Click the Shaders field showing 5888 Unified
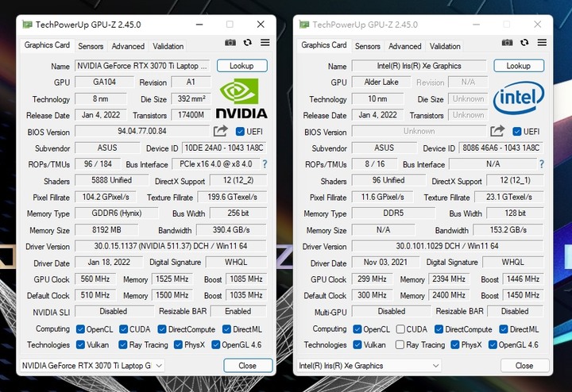This screenshot has height=392, width=572. [x=112, y=180]
